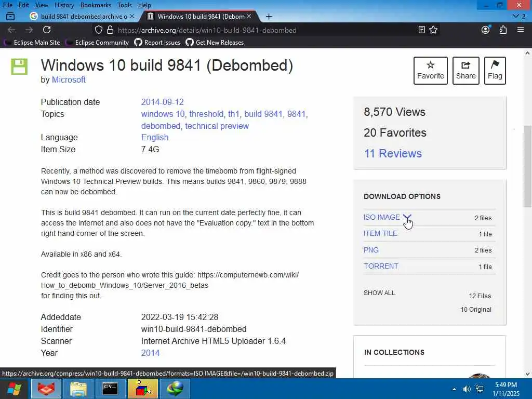Open the Help menu
The width and height of the screenshot is (532, 399).
coord(144,5)
